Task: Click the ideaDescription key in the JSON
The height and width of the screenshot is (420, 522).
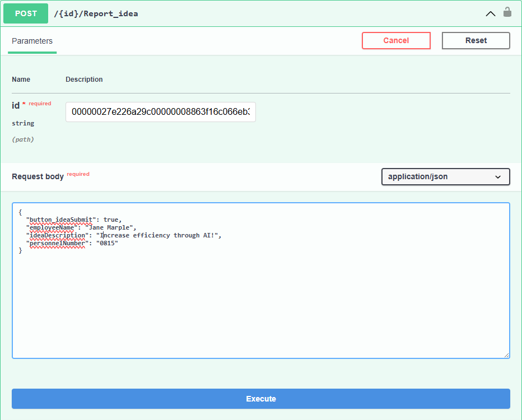Action: pyautogui.click(x=58, y=235)
